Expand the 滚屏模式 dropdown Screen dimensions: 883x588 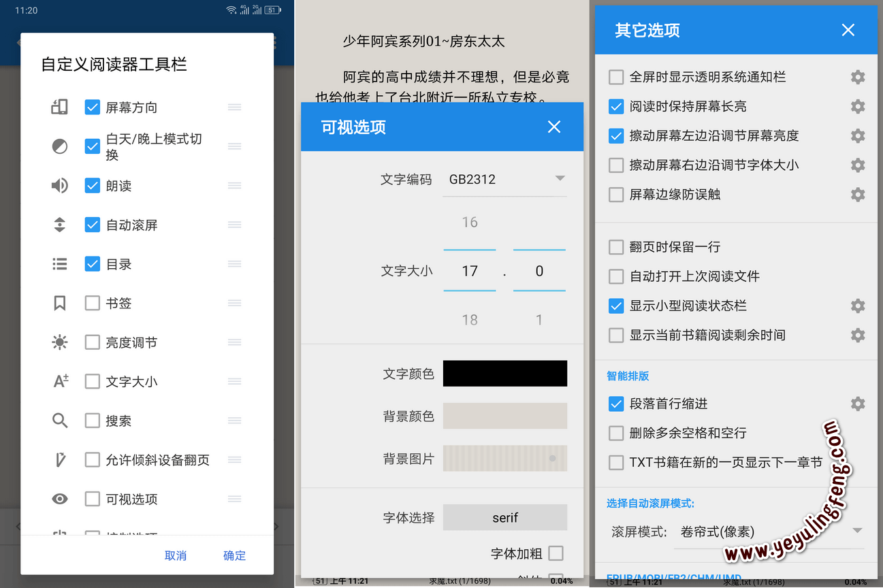point(771,532)
